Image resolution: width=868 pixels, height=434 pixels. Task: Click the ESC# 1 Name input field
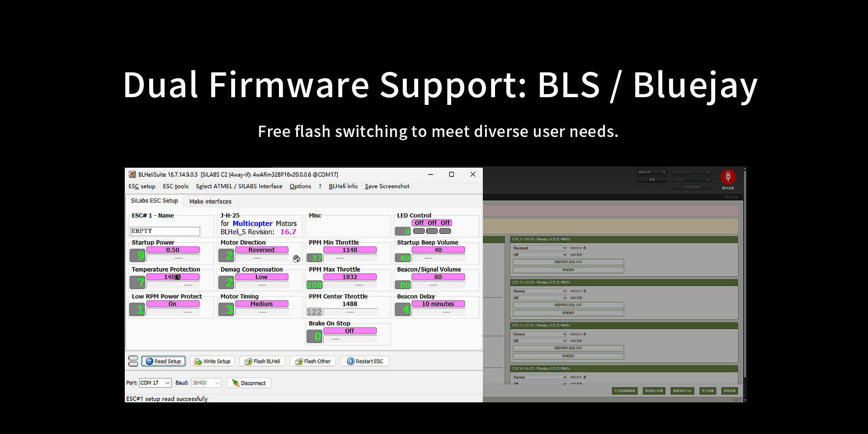coord(165,231)
